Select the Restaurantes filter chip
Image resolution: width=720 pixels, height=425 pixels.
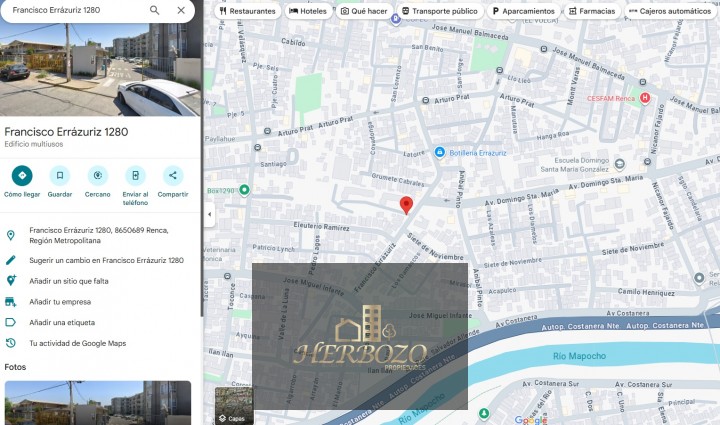247,11
